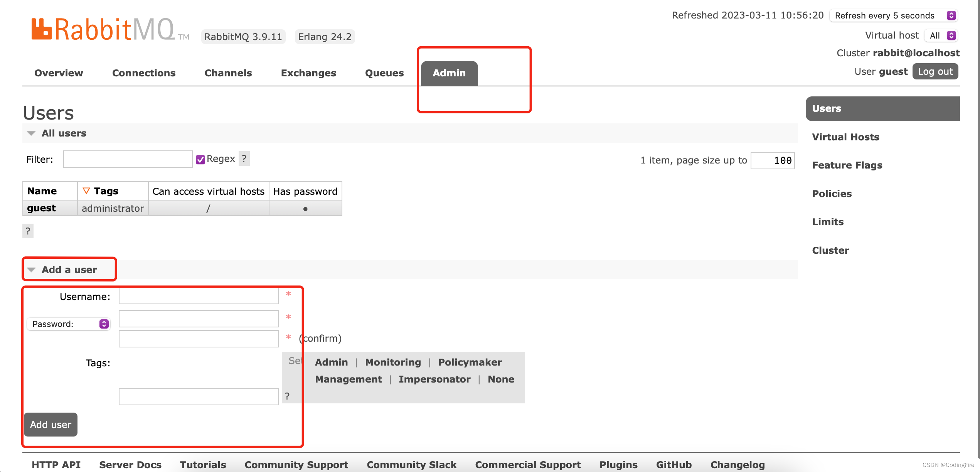Focus the Filter input field

(x=128, y=159)
